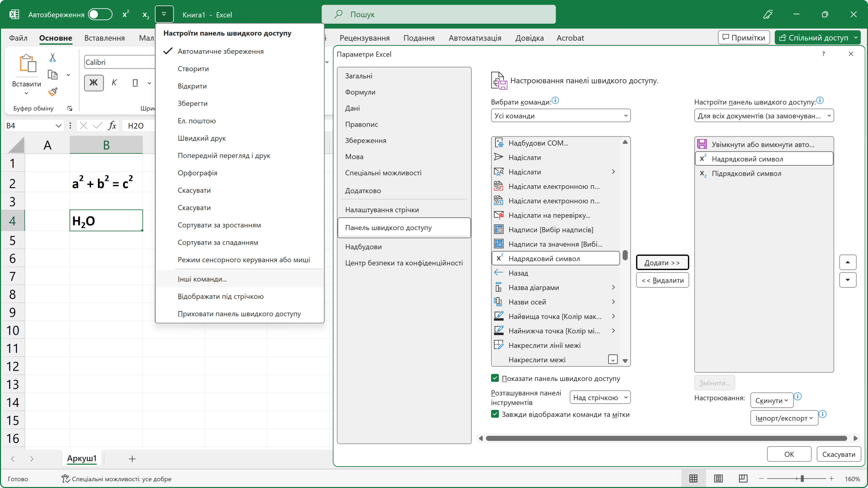
Task: Toggle Bold formatting button
Action: 94,83
